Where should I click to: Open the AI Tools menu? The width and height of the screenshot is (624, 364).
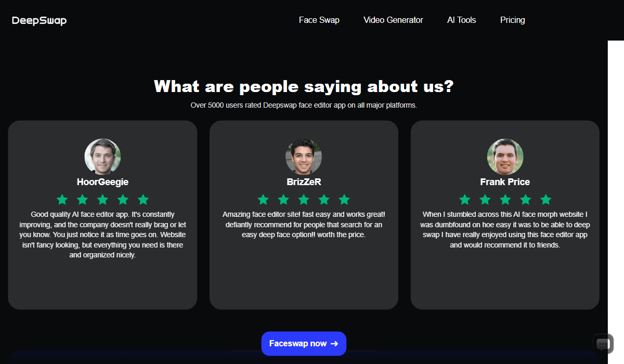pyautogui.click(x=462, y=20)
